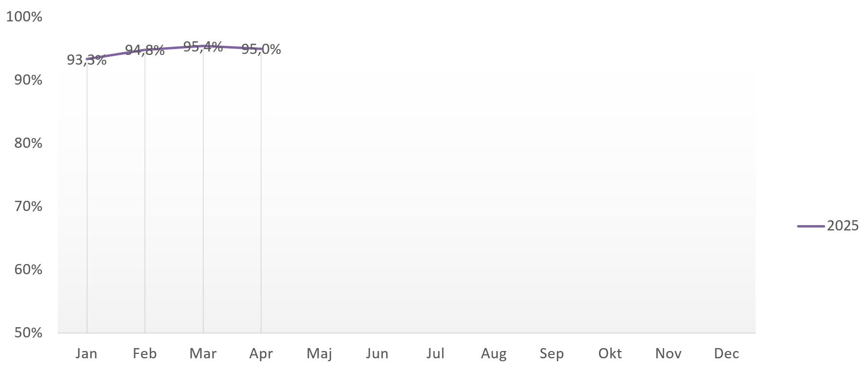Screen dimensions: 868x369
Task: Select the Apr month label
Action: [x=261, y=353]
